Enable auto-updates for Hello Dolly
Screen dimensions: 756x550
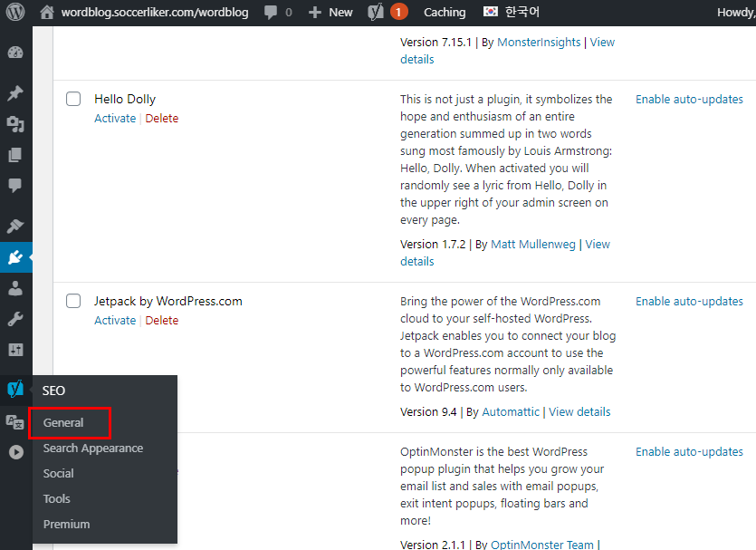(x=689, y=100)
